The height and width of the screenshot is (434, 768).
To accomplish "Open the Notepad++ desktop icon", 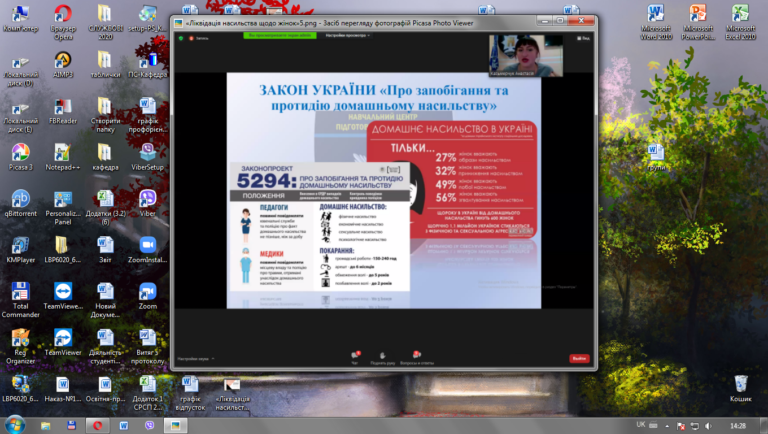I will tap(63, 157).
